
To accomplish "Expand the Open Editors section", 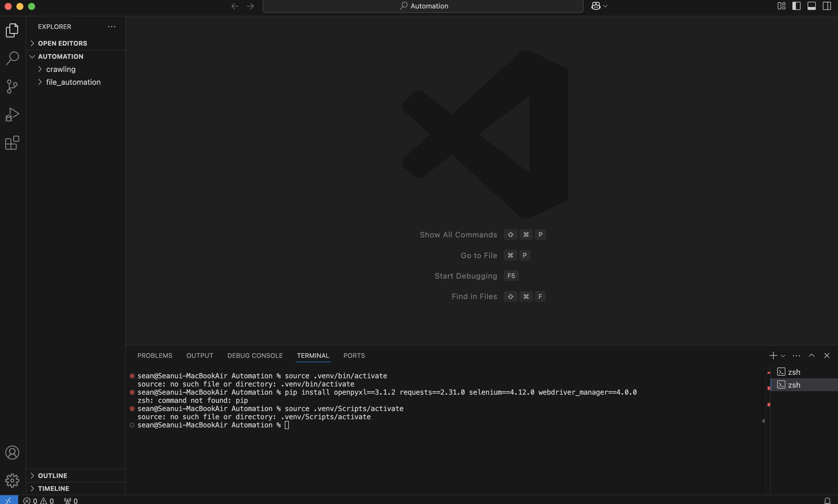I will (x=75, y=43).
